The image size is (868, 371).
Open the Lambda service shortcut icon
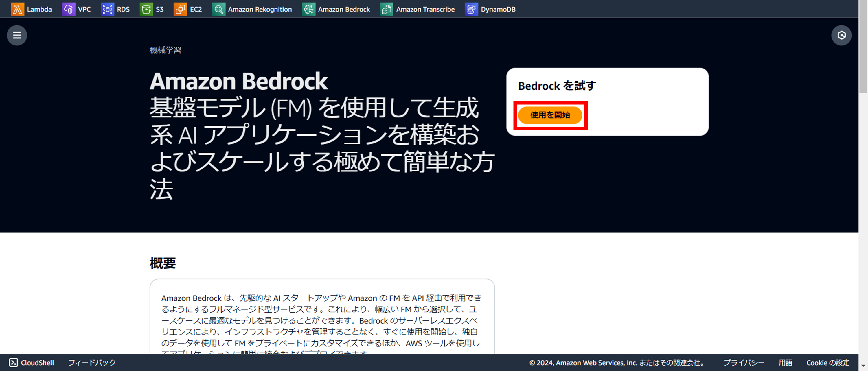click(x=17, y=9)
